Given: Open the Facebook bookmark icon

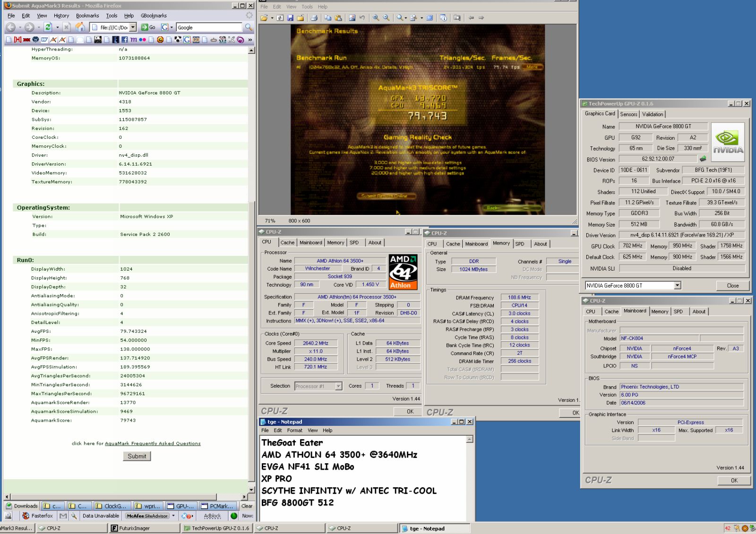Looking at the screenshot, I should click(x=125, y=40).
